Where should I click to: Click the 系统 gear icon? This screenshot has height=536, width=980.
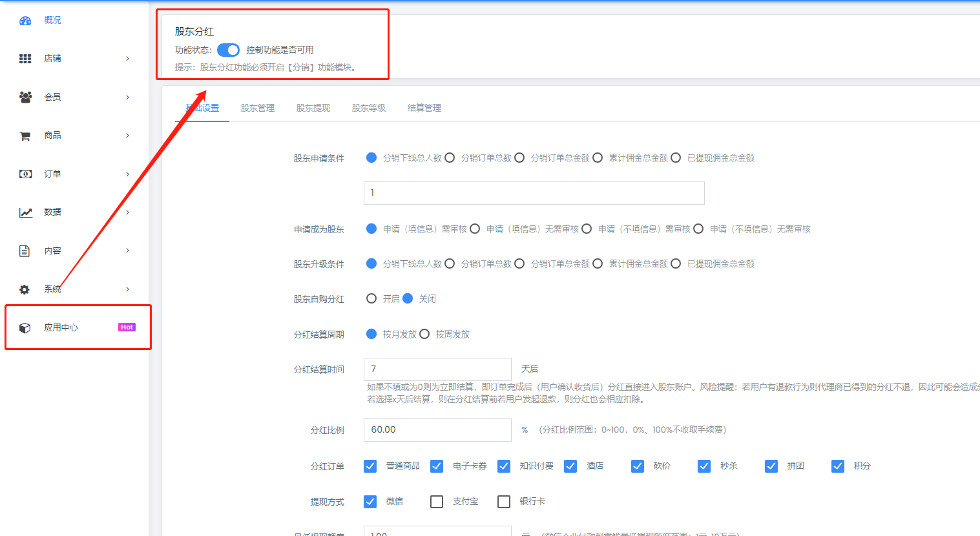(25, 289)
